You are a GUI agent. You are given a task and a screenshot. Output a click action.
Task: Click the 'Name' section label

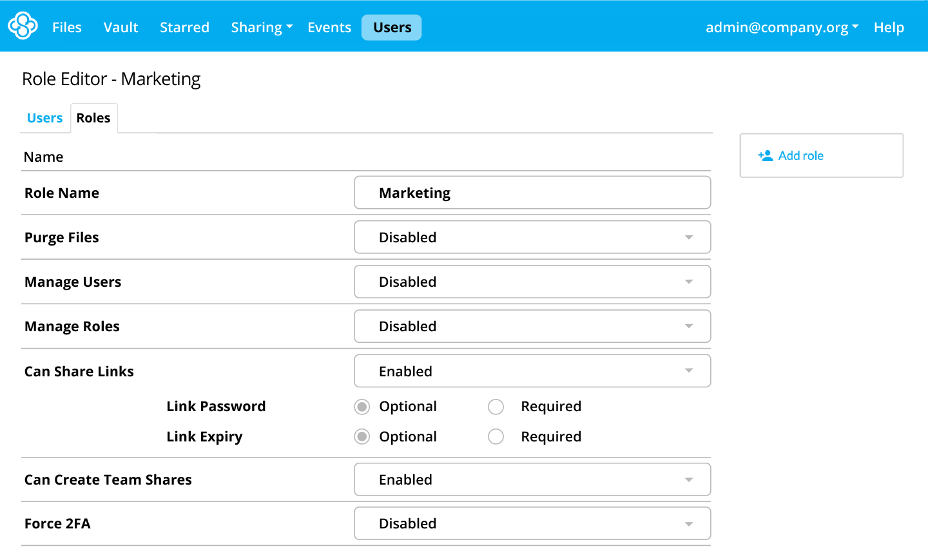coord(44,157)
